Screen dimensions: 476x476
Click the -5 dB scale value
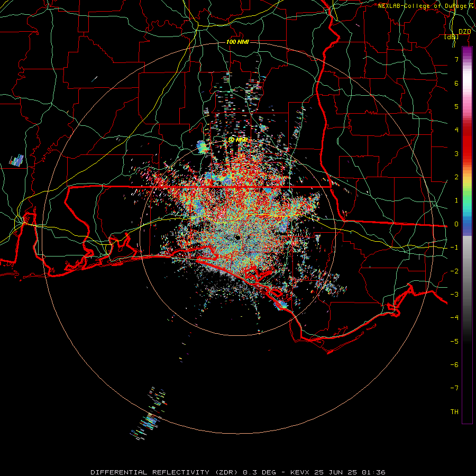(454, 341)
